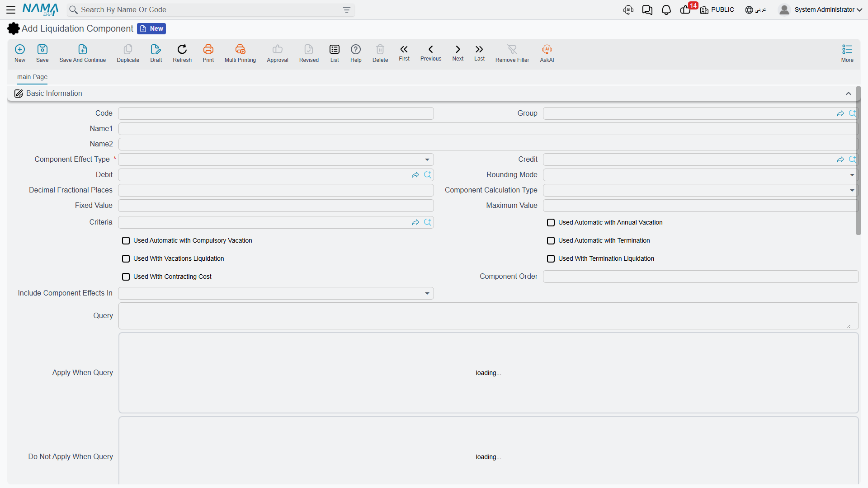Open the notifications bell icon
The height and width of the screenshot is (488, 868).
click(x=666, y=10)
